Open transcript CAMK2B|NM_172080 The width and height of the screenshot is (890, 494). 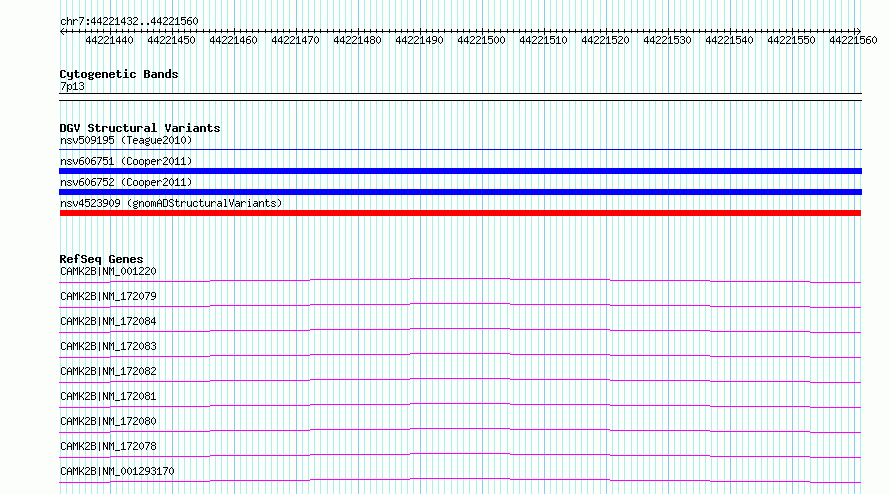pos(108,421)
